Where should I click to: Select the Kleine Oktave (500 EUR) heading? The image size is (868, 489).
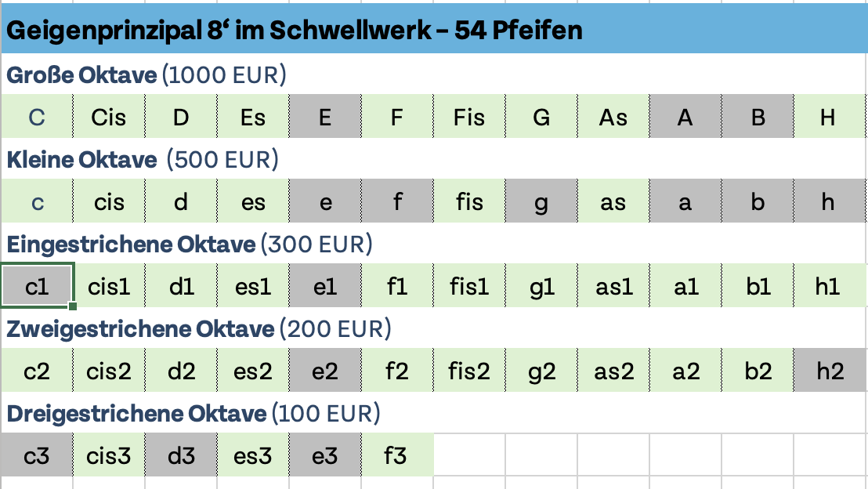[143, 160]
